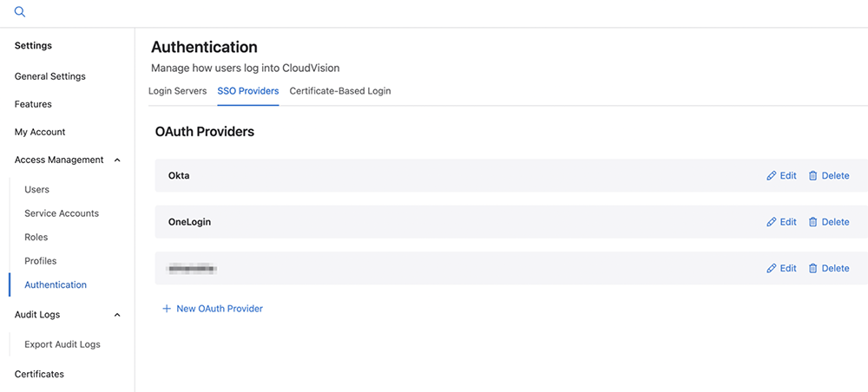Image resolution: width=868 pixels, height=392 pixels.
Task: Add a New OAuth Provider
Action: tap(212, 309)
